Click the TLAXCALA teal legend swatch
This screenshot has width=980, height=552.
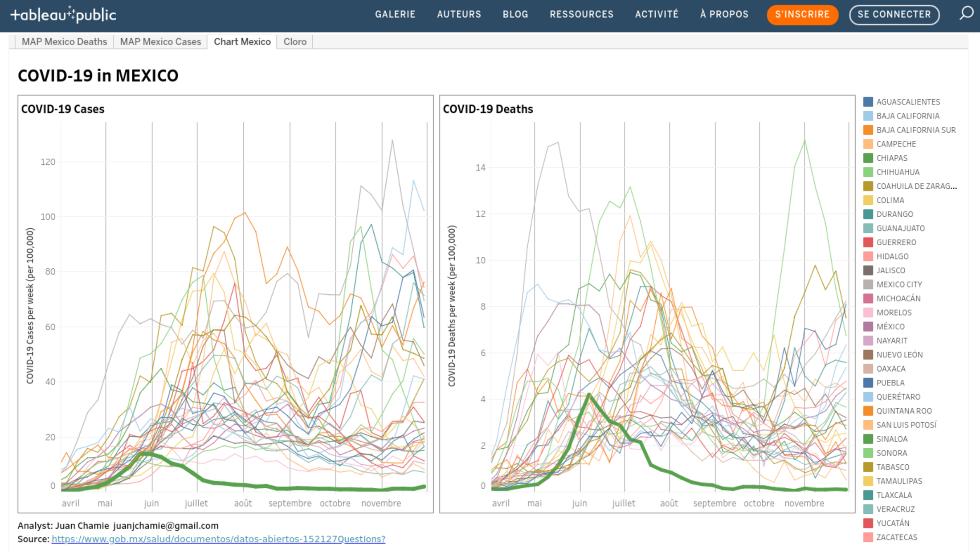[868, 495]
